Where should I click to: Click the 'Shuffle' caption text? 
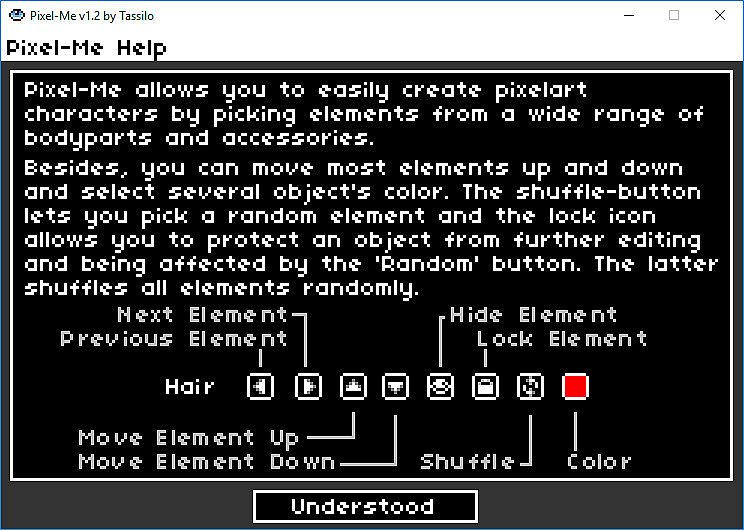click(x=467, y=461)
